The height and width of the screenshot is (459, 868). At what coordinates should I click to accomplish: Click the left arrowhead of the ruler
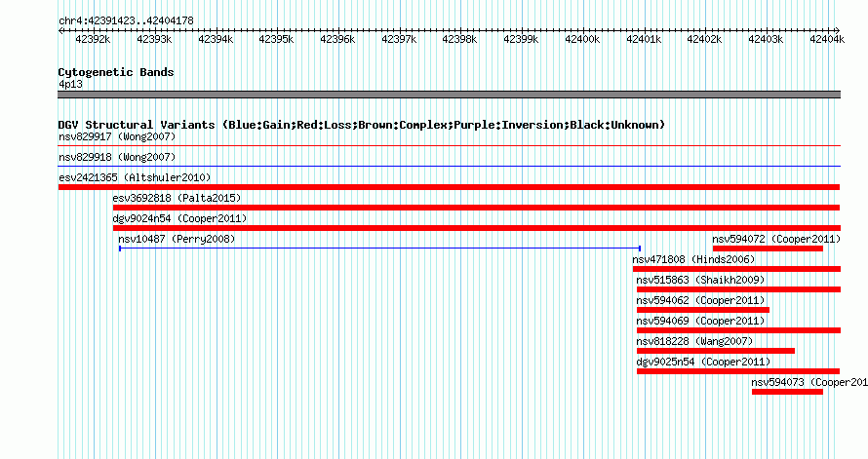[x=60, y=30]
